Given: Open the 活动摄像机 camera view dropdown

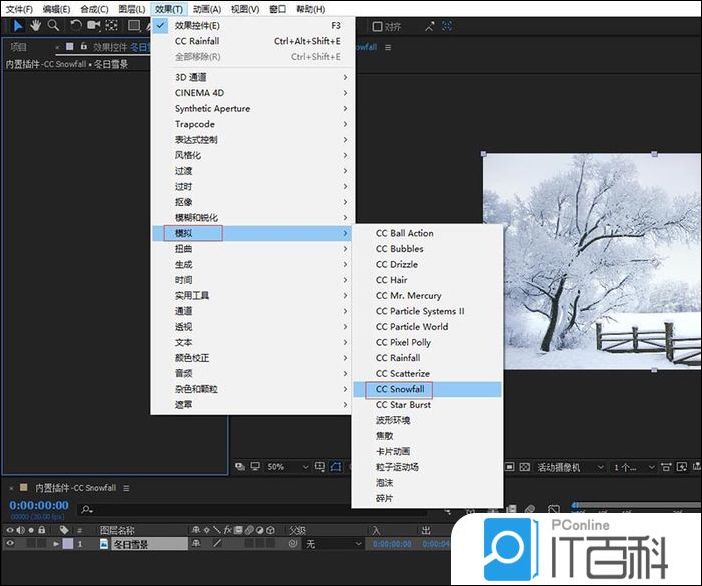Looking at the screenshot, I should pos(570,467).
